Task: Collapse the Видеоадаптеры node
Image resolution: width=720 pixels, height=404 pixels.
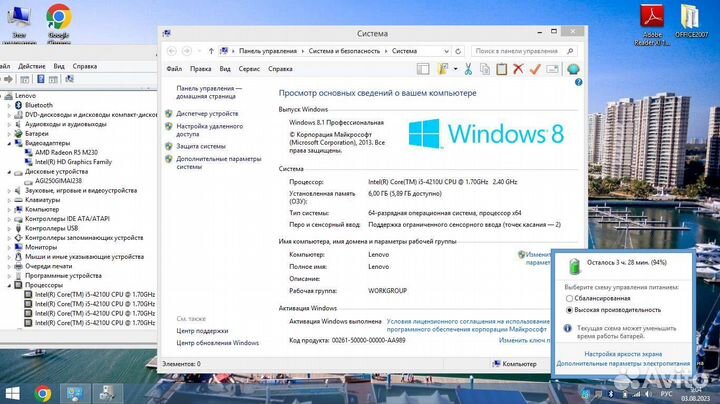Action: (9, 143)
